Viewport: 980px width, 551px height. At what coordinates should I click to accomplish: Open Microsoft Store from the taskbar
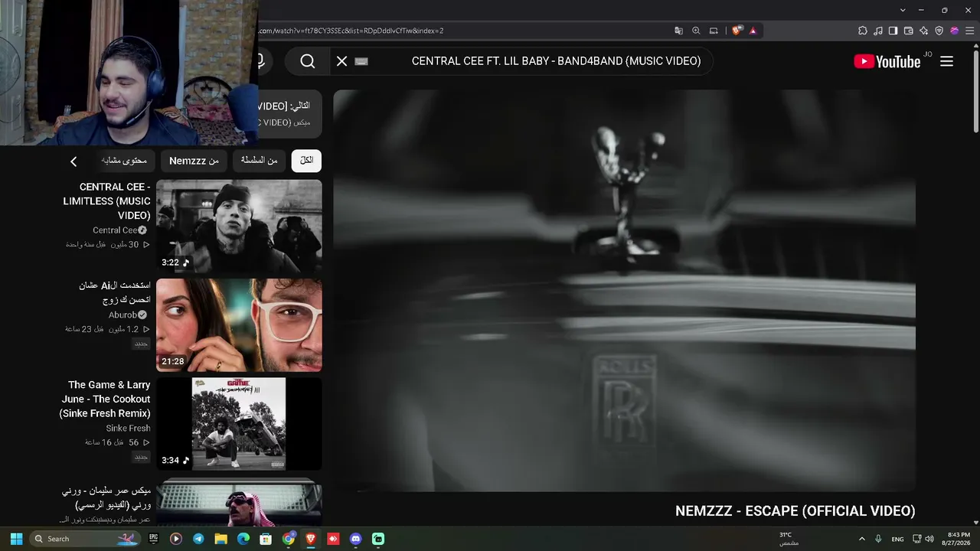266,539
